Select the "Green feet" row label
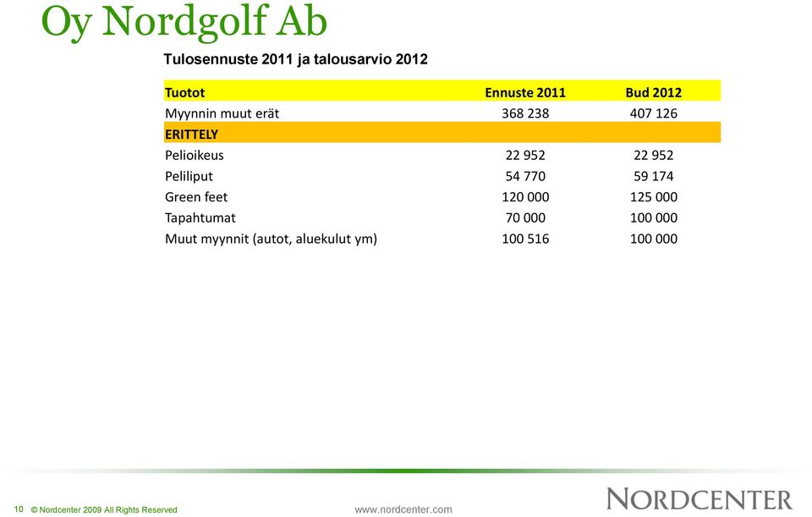The width and height of the screenshot is (812, 517). (x=196, y=197)
